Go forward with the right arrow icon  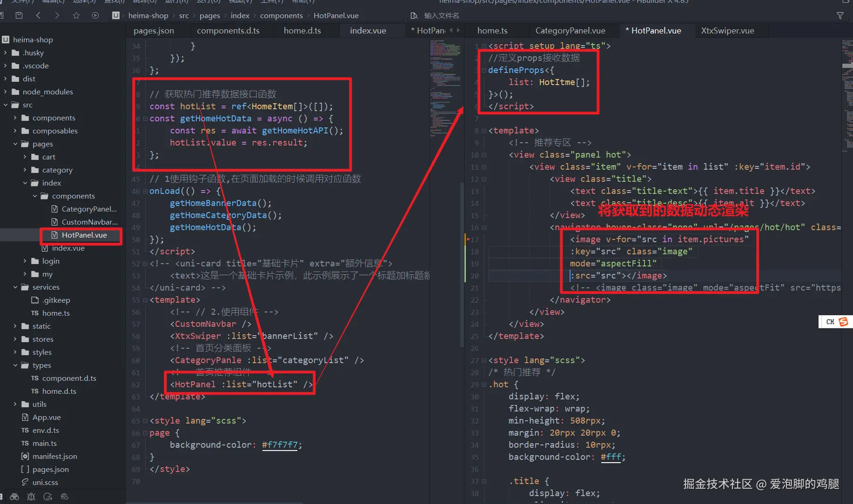coord(57,15)
